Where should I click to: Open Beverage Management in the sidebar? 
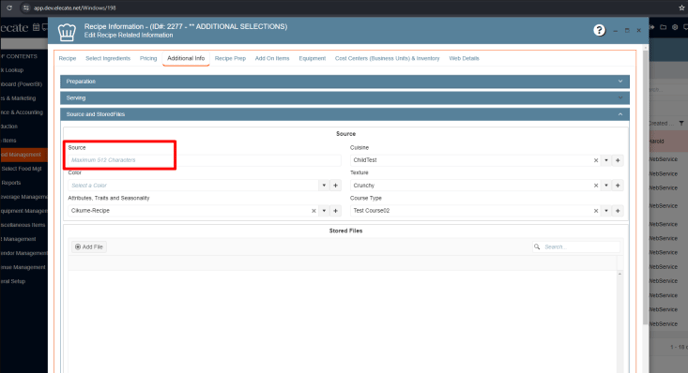pyautogui.click(x=24, y=197)
